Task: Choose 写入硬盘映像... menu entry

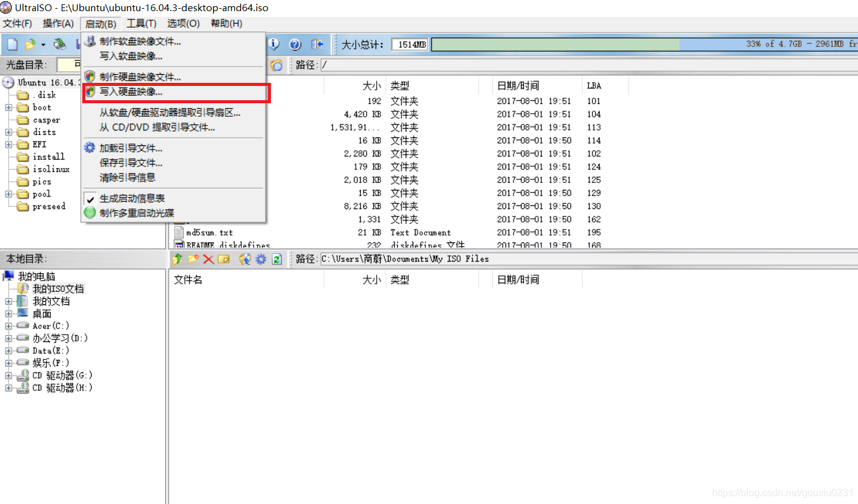Action: click(174, 92)
